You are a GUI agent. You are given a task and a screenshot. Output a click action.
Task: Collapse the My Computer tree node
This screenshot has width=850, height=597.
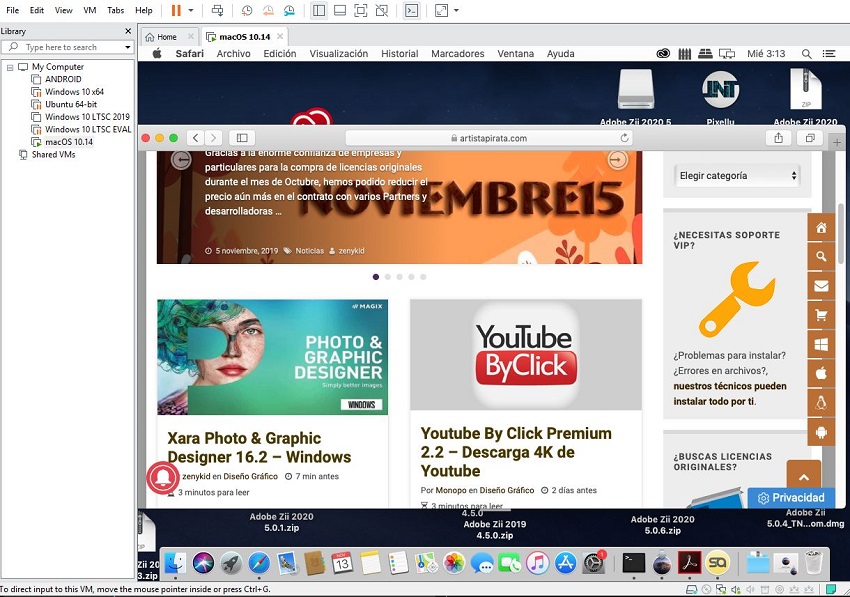(x=10, y=67)
